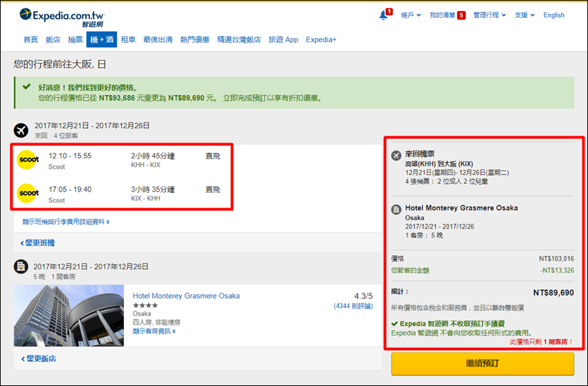Open 精選台灣飯店 tab
Screen dimensions: 588x386
pos(239,39)
